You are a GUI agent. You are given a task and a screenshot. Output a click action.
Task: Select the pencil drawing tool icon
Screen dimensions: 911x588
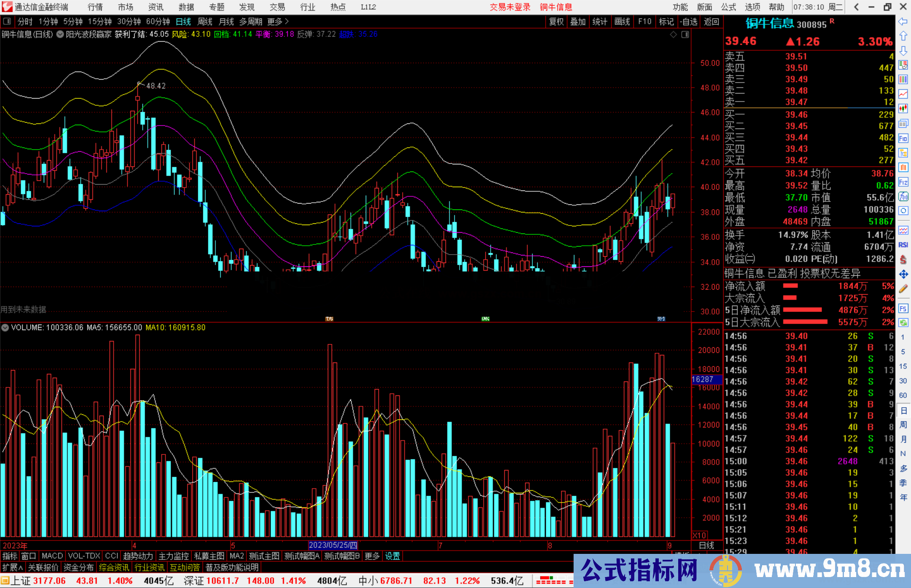903,289
